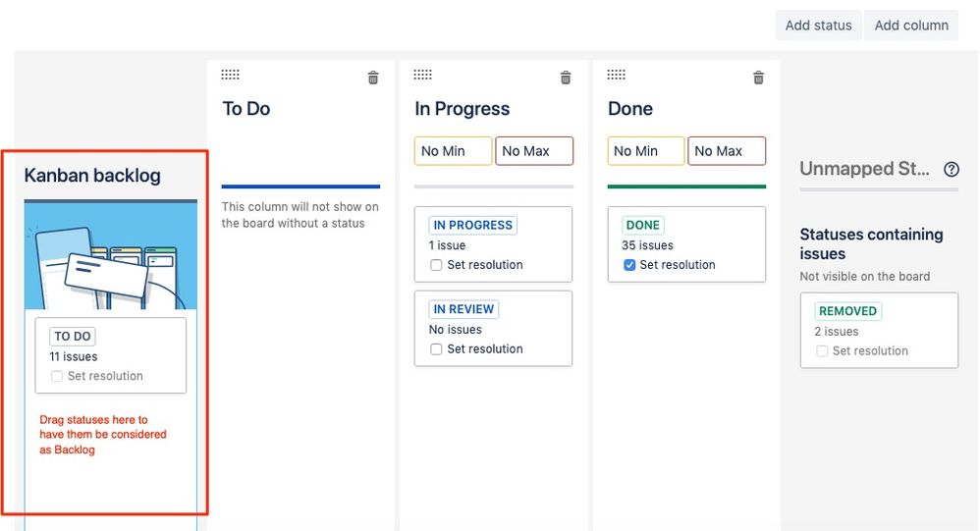Check Set resolution under IN REVIEW status
This screenshot has height=531, width=980.
point(436,349)
